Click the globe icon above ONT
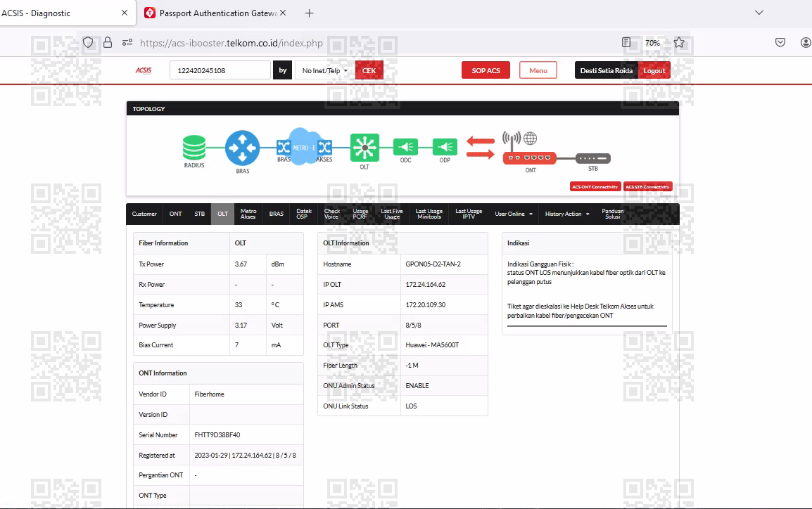 [x=530, y=138]
